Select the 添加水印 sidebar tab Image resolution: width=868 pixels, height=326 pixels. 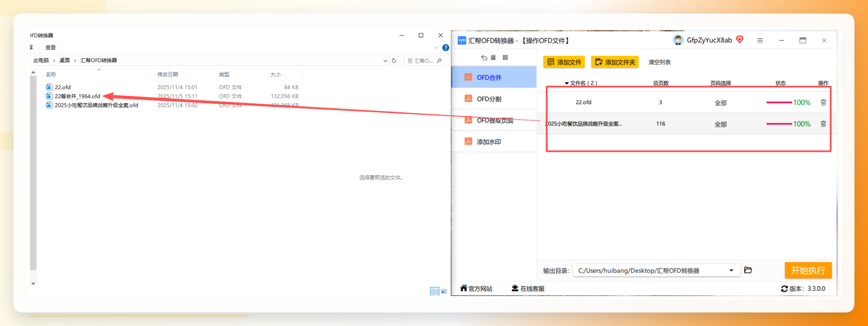click(494, 141)
